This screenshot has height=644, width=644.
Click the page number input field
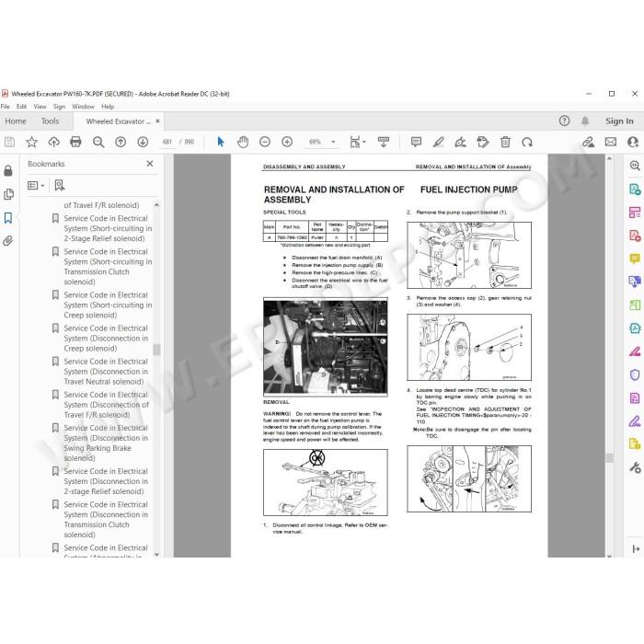167,142
